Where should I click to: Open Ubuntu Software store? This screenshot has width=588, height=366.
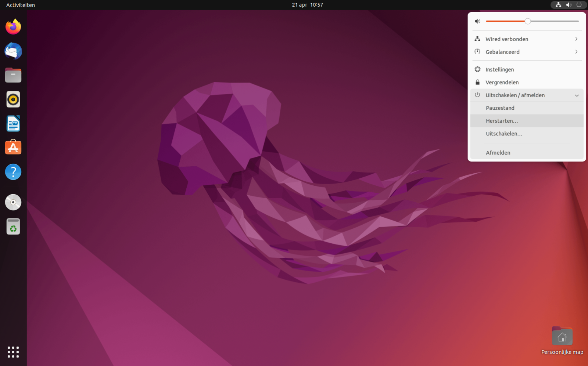pos(13,148)
